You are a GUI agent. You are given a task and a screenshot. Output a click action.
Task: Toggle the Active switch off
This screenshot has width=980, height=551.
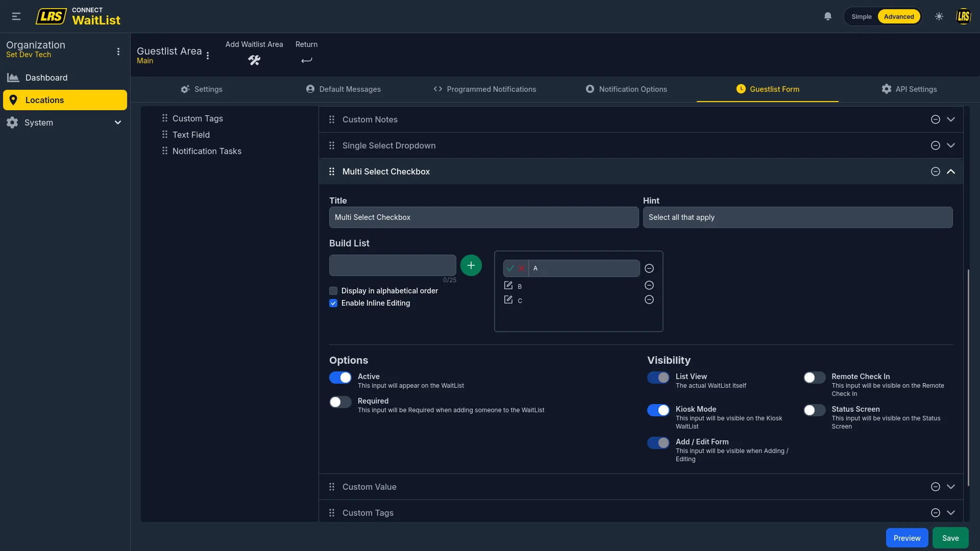tap(340, 378)
